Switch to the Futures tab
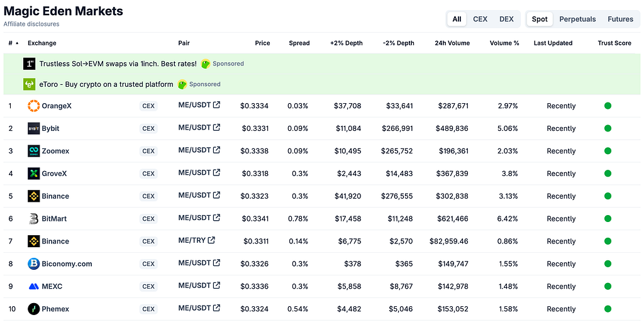The image size is (644, 327). [x=620, y=19]
